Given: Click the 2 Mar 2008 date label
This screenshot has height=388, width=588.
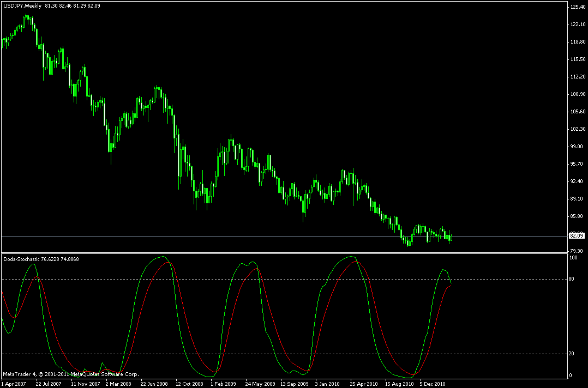Looking at the screenshot, I should point(118,384).
